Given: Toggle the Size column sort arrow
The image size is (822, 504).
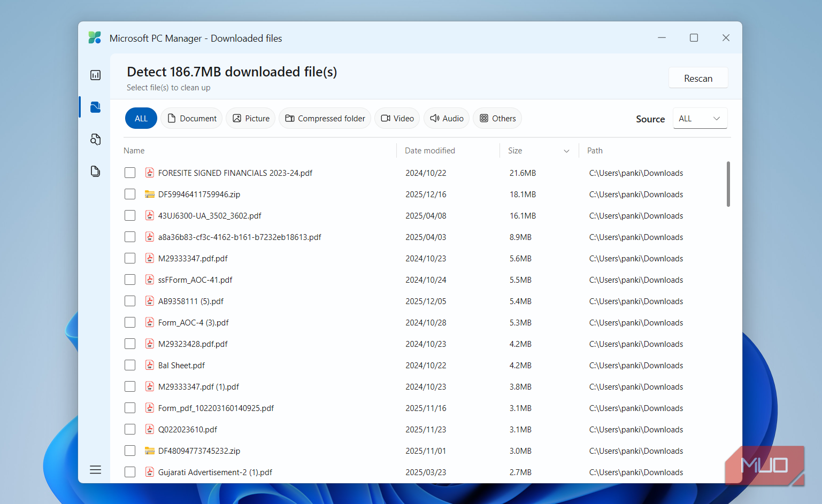Looking at the screenshot, I should pyautogui.click(x=566, y=151).
